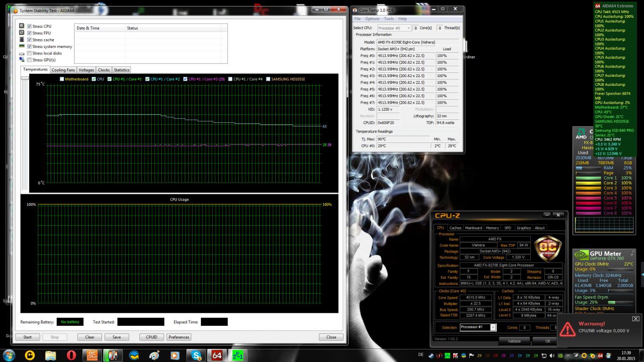Switch to AIDA64 taskbar icon
This screenshot has width=644, height=362.
click(x=217, y=355)
